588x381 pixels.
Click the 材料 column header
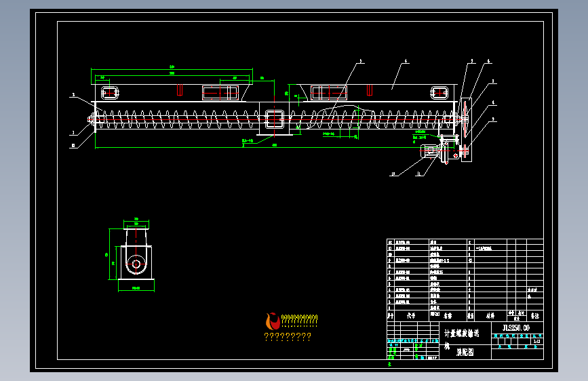pyautogui.click(x=490, y=316)
